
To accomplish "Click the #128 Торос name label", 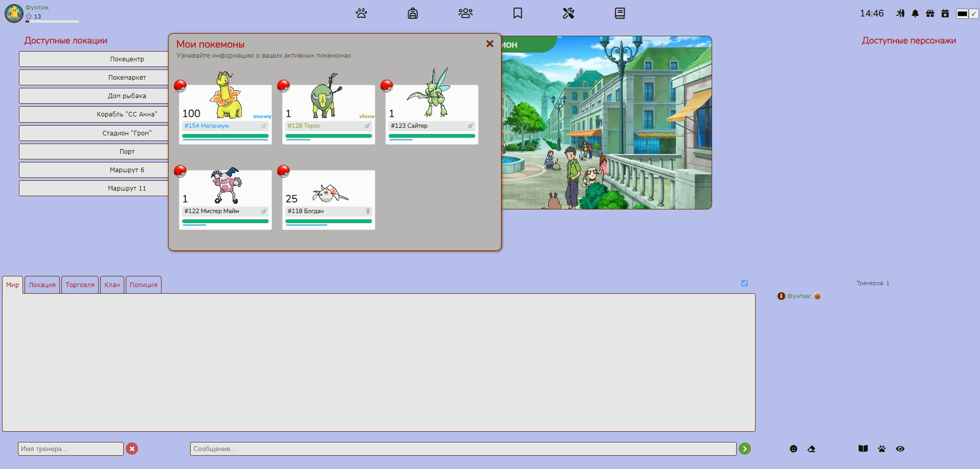I will pyautogui.click(x=304, y=126).
